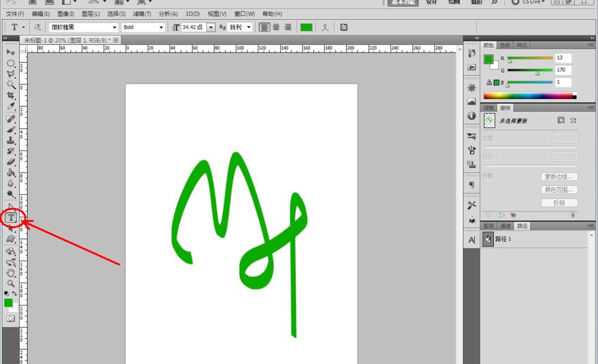The height and width of the screenshot is (364, 598).
Task: Toggle Quick Mask mode
Action: pos(10,318)
